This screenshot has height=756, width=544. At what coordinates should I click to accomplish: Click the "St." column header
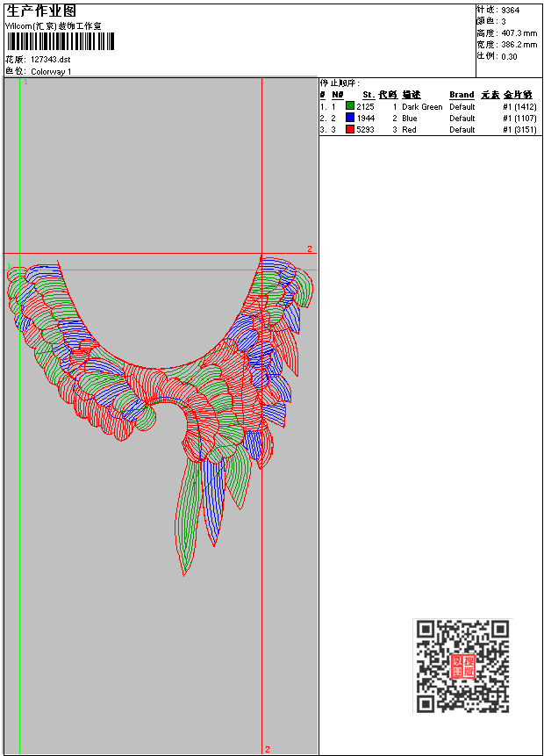click(369, 95)
